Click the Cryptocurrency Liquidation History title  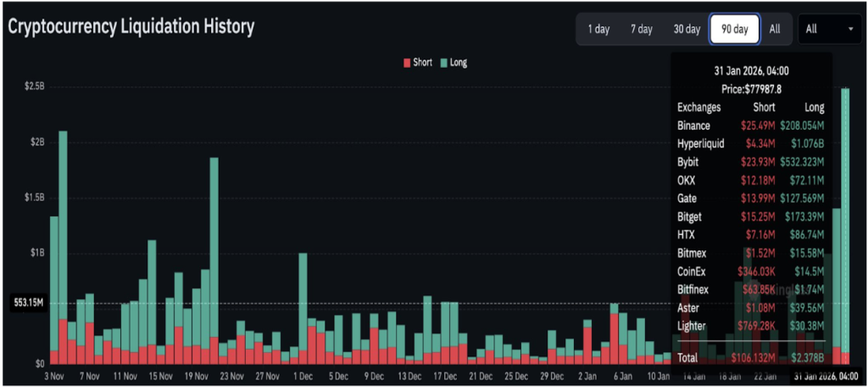tap(131, 26)
